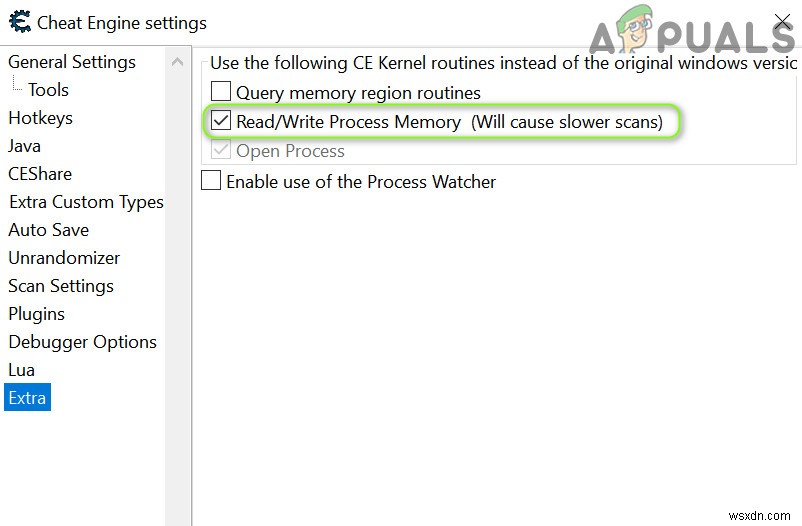Open Debugger Options page
Image resolution: width=802 pixels, height=526 pixels.
pos(83,342)
